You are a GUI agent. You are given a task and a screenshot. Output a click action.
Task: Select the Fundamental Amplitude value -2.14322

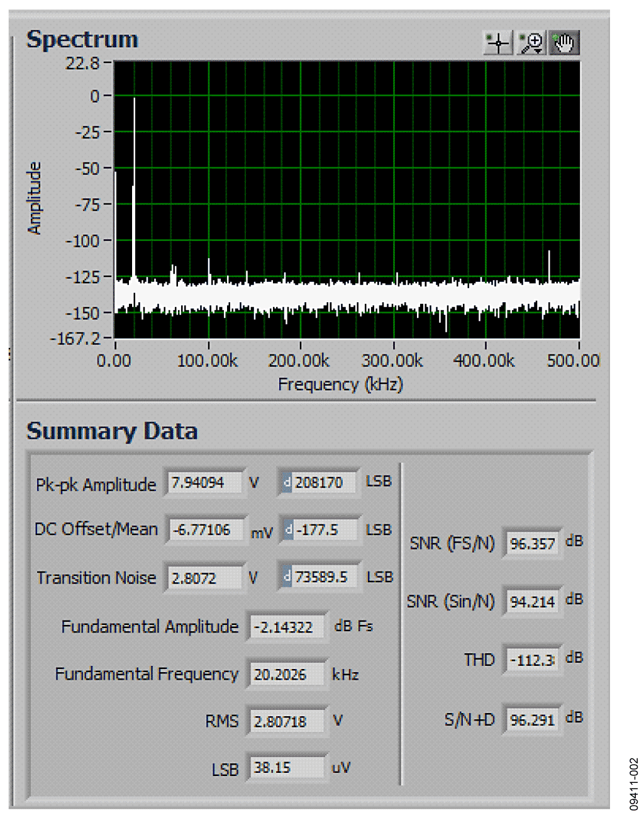tap(288, 627)
